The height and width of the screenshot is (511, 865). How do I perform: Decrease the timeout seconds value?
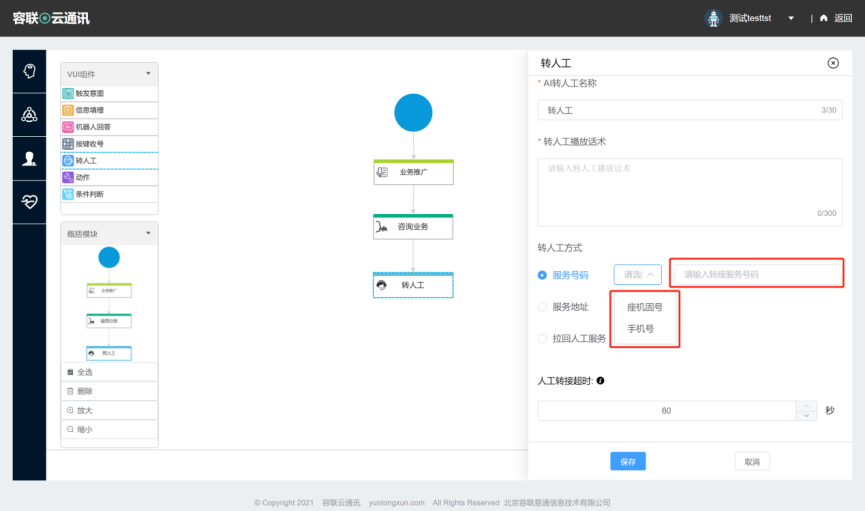click(x=806, y=416)
